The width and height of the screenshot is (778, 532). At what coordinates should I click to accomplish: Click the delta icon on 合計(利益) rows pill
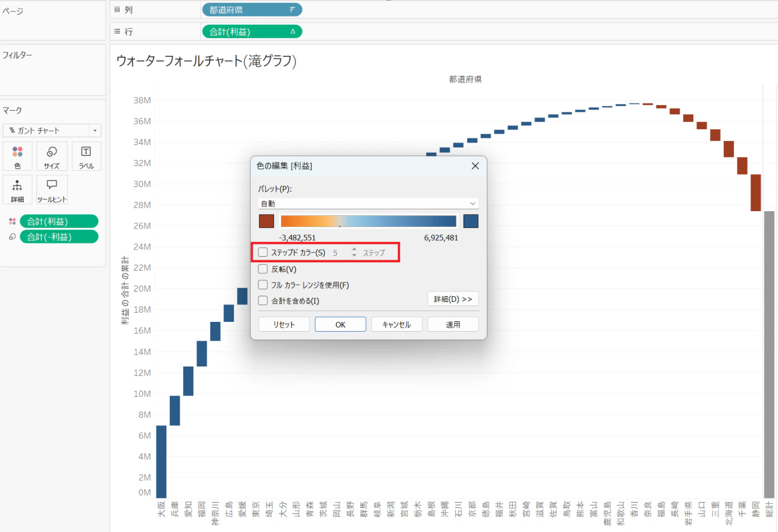(x=293, y=32)
